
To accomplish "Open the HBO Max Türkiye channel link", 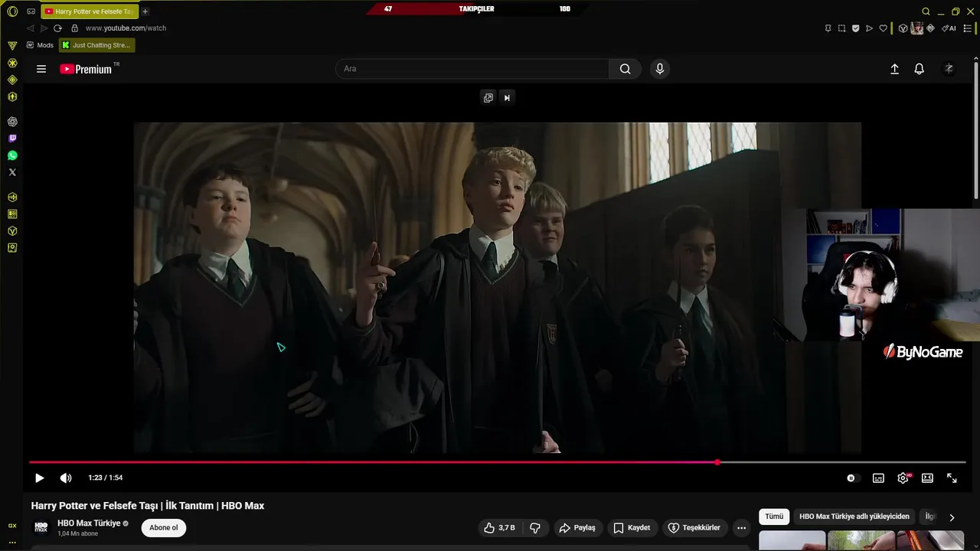I will [89, 523].
